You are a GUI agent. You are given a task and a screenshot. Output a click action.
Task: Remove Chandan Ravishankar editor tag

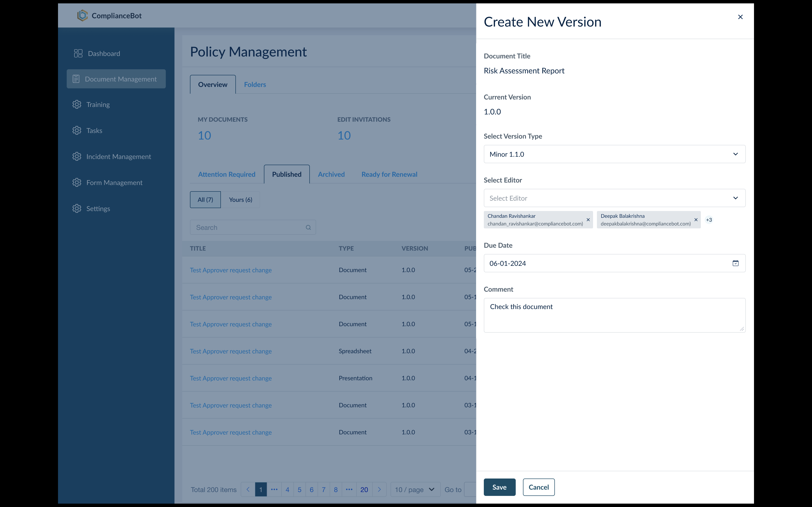pos(588,220)
